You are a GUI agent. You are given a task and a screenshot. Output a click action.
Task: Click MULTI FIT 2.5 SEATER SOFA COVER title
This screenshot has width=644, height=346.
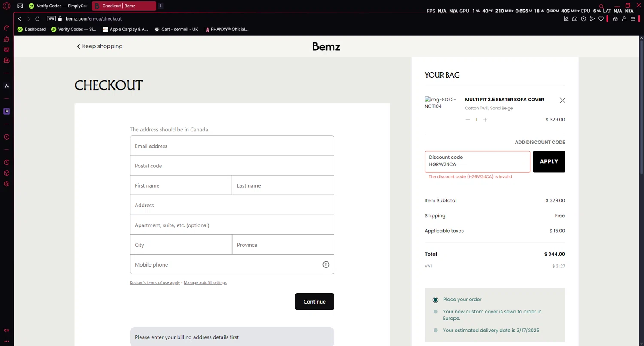504,100
